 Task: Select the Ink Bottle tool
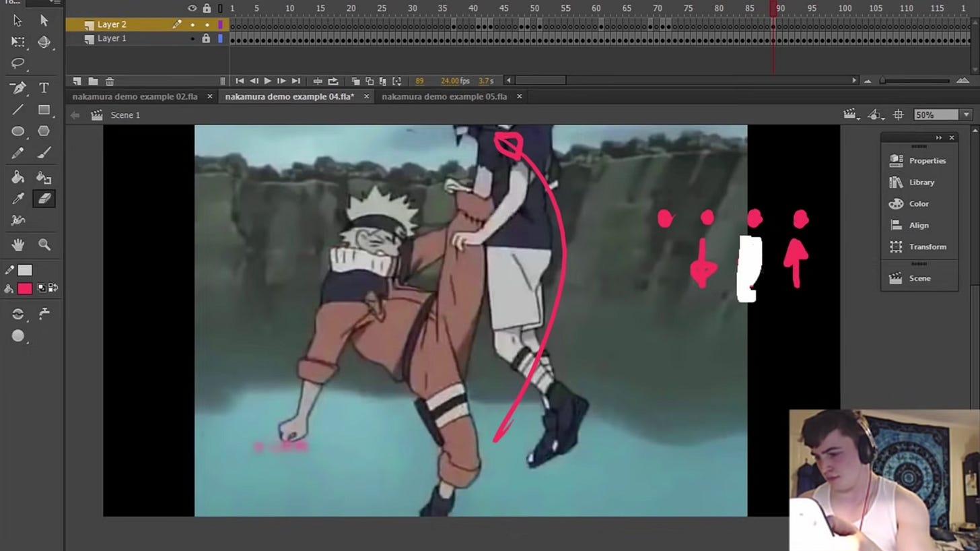pos(44,178)
